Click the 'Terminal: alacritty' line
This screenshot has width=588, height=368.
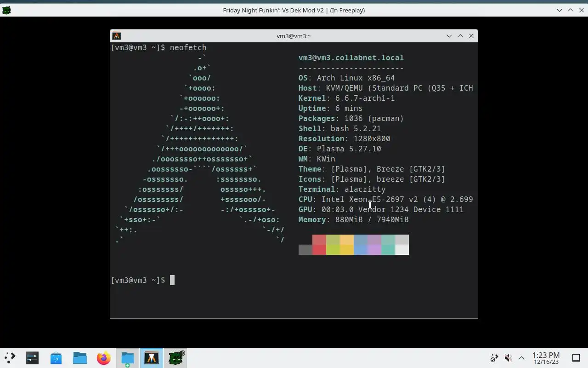point(342,189)
